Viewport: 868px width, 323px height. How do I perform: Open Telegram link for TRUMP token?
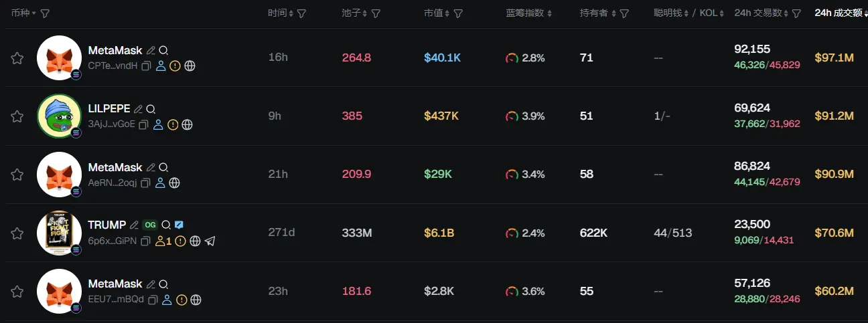(x=210, y=241)
